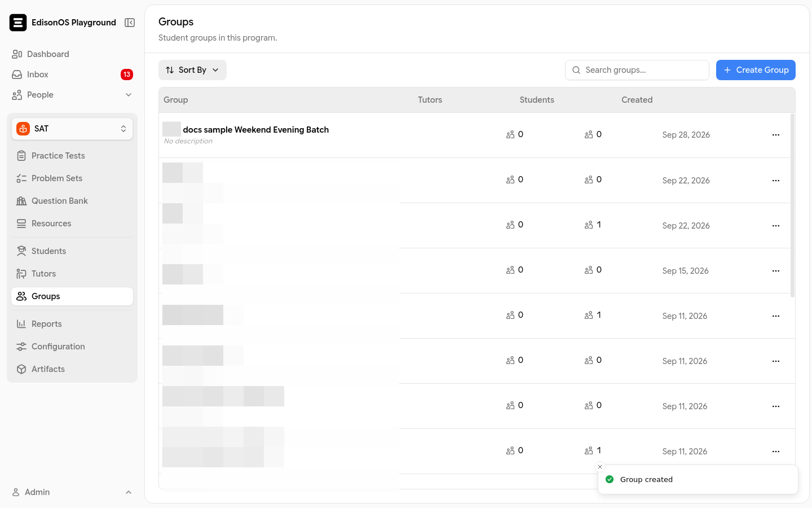This screenshot has width=812, height=508.
Task: Click the Reports chart icon
Action: (21, 324)
